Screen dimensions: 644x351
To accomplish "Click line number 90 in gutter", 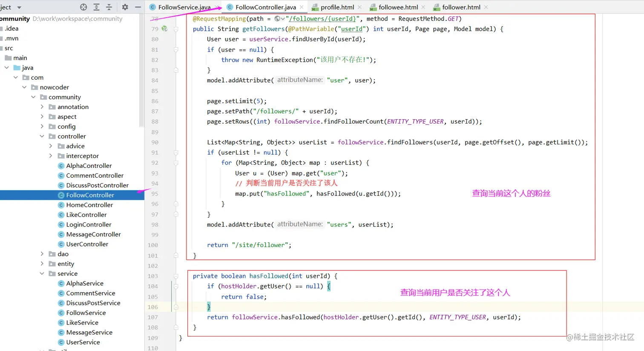I will coord(154,142).
